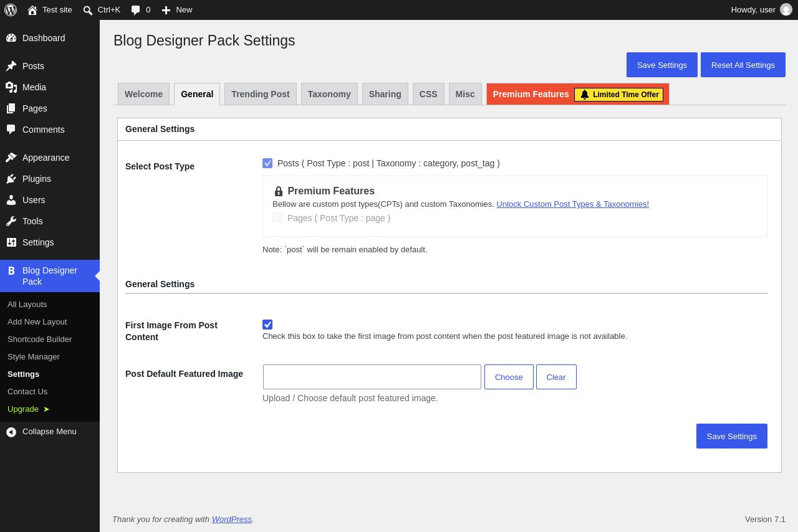The height and width of the screenshot is (532, 798).
Task: Click the Choose image button
Action: 509,377
